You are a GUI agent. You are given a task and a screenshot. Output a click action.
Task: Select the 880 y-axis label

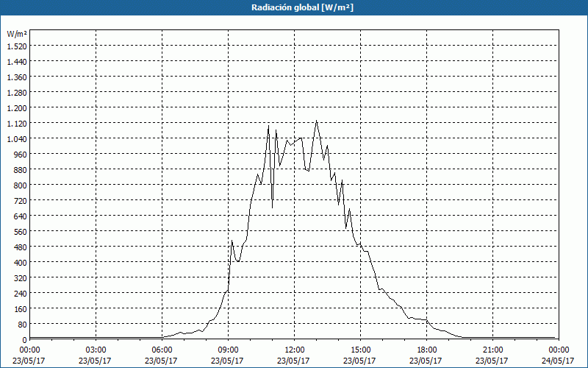[x=21, y=170]
